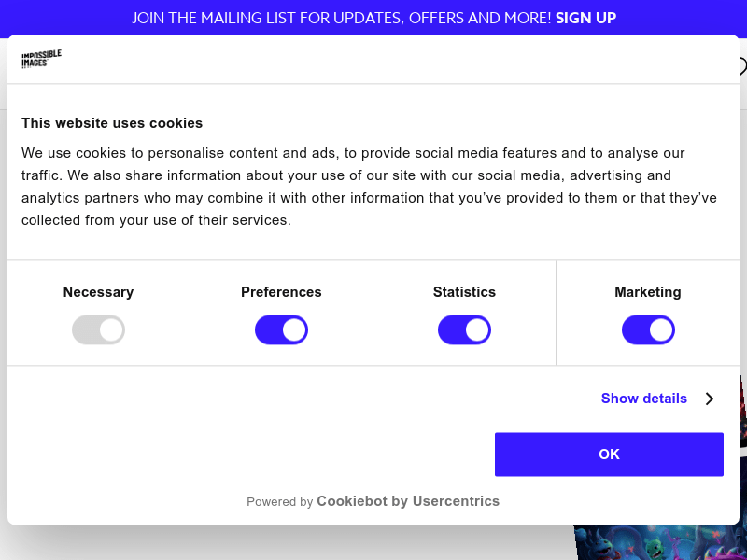Select the Statistics category label
The width and height of the screenshot is (747, 560).
(464, 292)
